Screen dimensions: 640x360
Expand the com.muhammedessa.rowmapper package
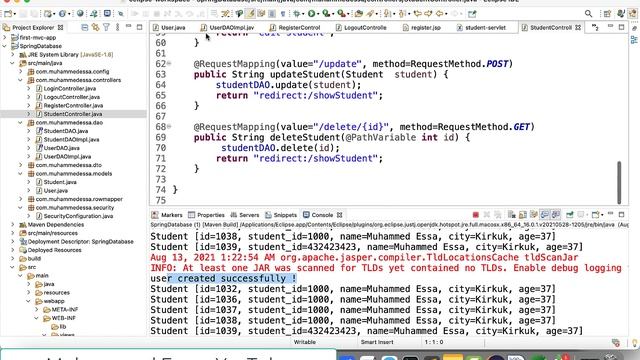tap(21, 199)
